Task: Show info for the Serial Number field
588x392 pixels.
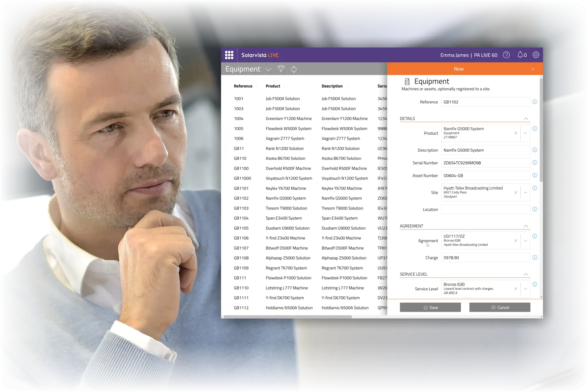Action: [535, 163]
